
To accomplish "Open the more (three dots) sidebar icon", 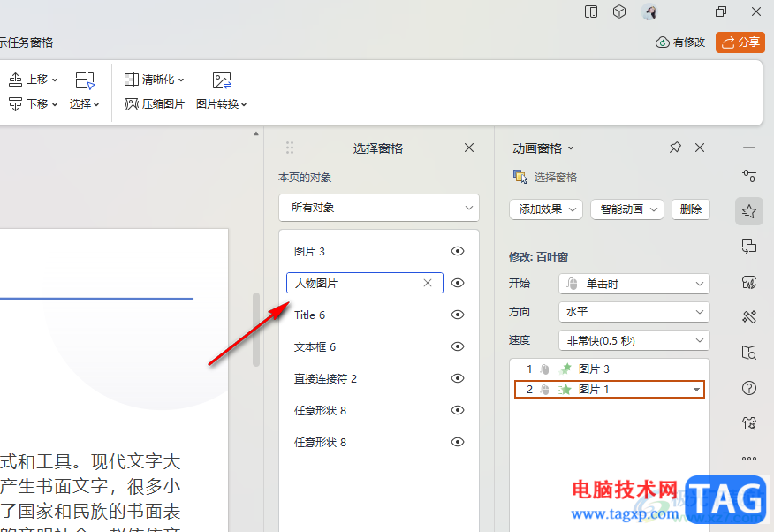I will click(x=749, y=459).
